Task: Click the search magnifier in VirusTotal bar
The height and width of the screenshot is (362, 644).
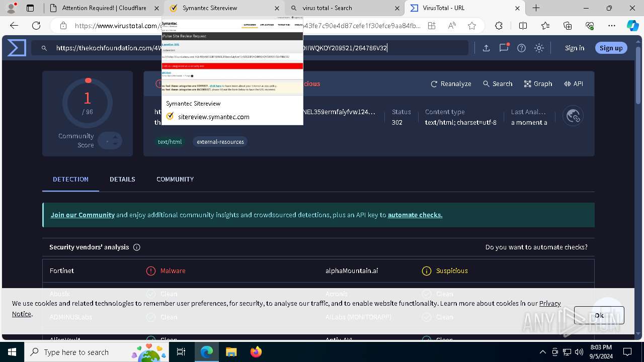Action: pos(44,48)
